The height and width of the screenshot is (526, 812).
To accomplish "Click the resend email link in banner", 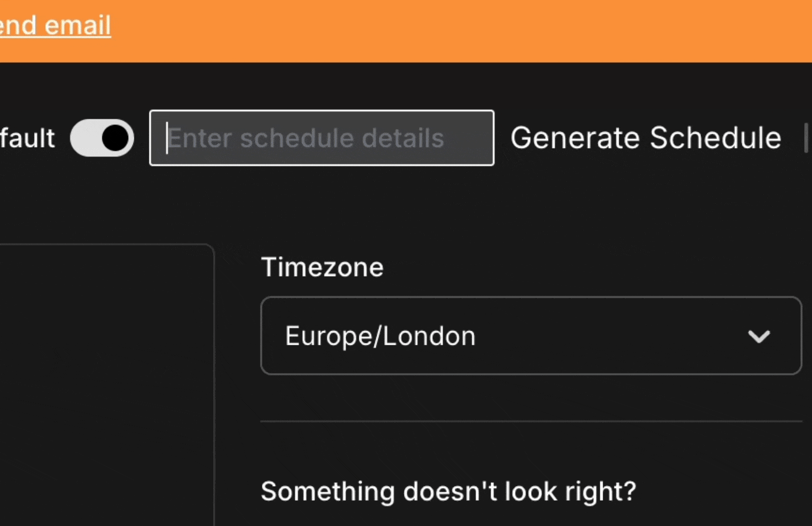I will (55, 25).
